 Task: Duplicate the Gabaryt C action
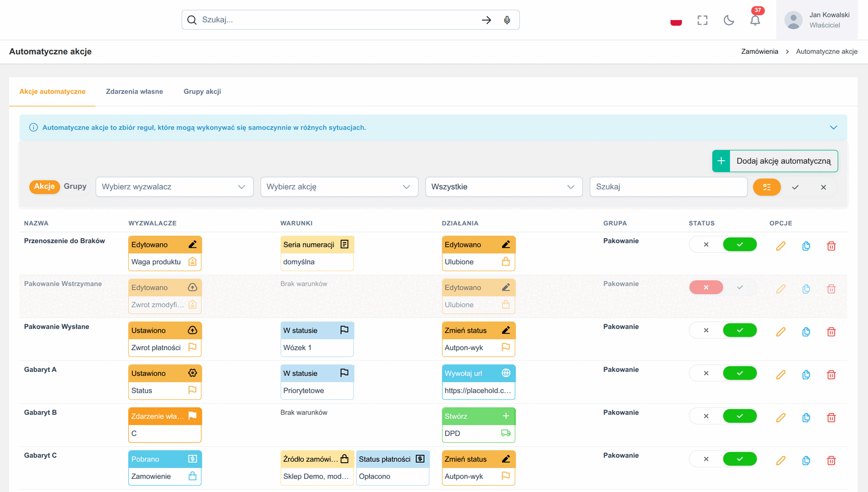point(806,461)
